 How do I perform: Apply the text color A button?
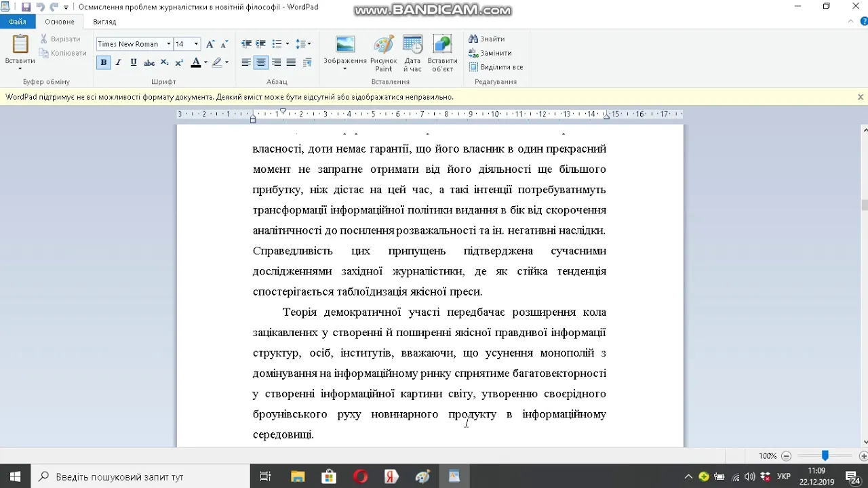[x=195, y=62]
